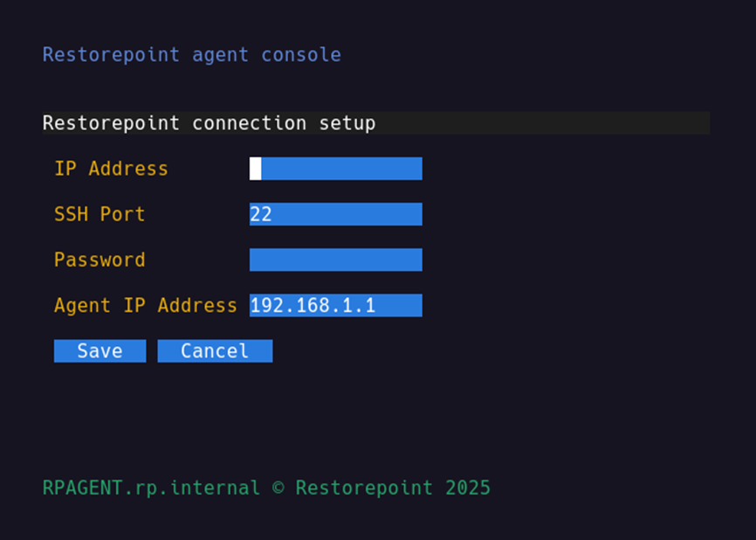The height and width of the screenshot is (540, 756).
Task: Click the "IP Address" label
Action: [111, 169]
